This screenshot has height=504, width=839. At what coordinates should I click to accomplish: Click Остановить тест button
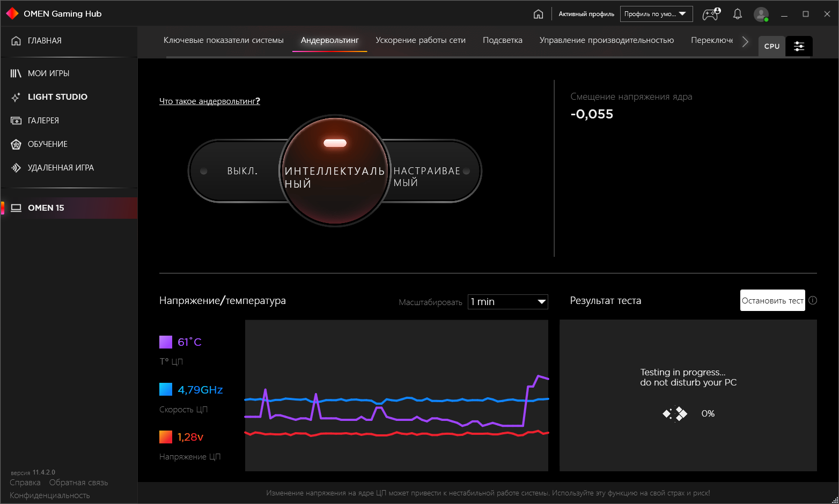(772, 300)
